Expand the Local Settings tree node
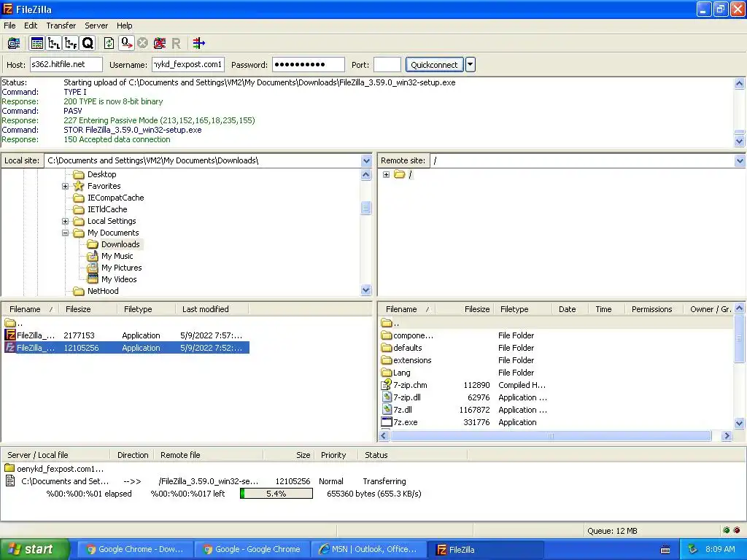Image resolution: width=747 pixels, height=560 pixels. pos(65,222)
